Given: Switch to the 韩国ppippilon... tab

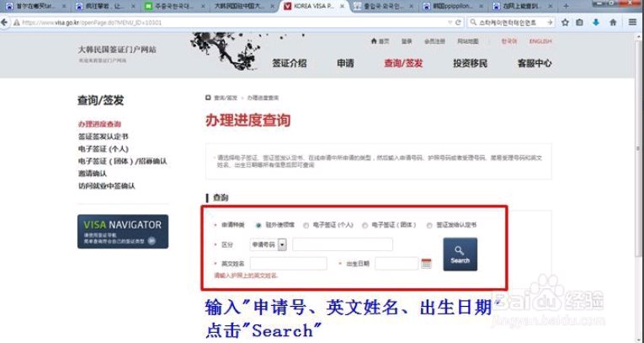Looking at the screenshot, I should (x=453, y=7).
